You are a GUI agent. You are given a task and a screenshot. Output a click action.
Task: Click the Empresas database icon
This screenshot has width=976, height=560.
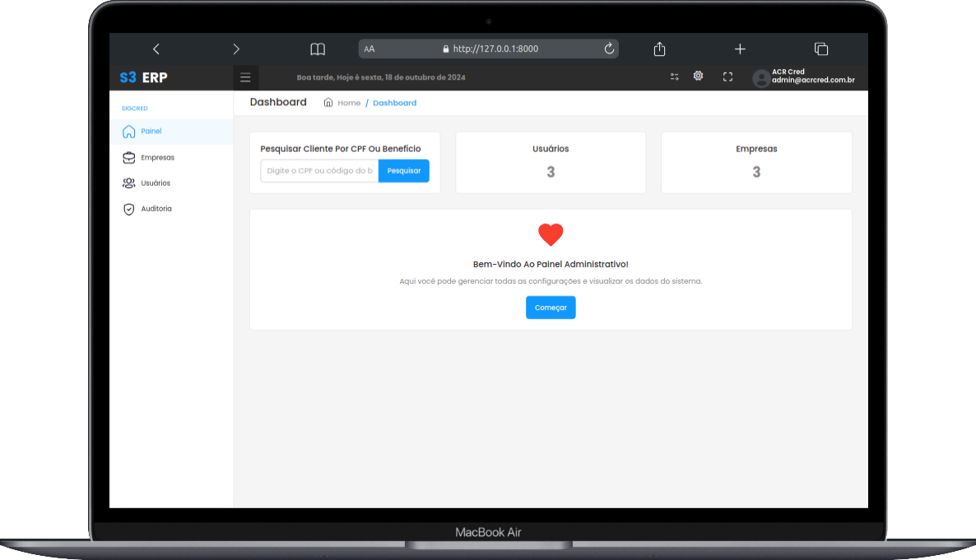click(x=129, y=157)
